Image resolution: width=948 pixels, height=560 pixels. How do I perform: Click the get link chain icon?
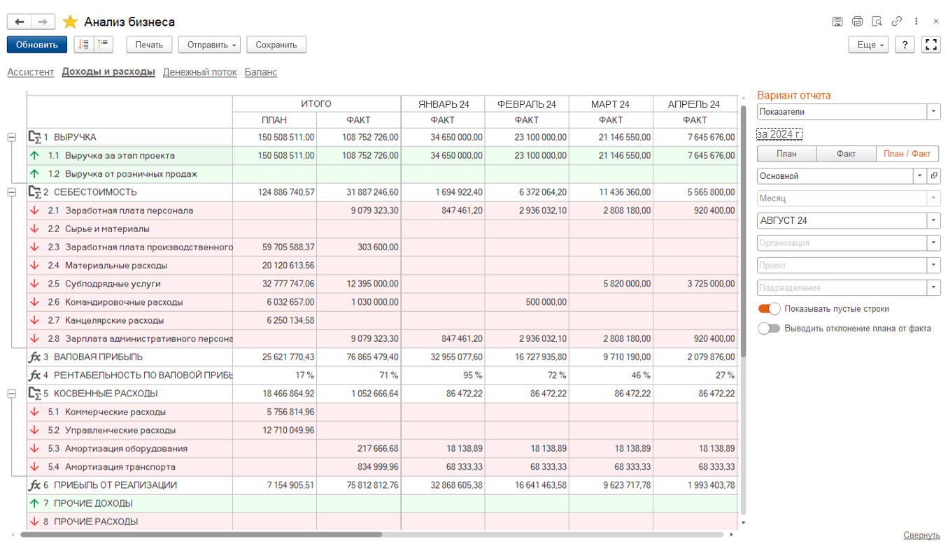pos(896,22)
